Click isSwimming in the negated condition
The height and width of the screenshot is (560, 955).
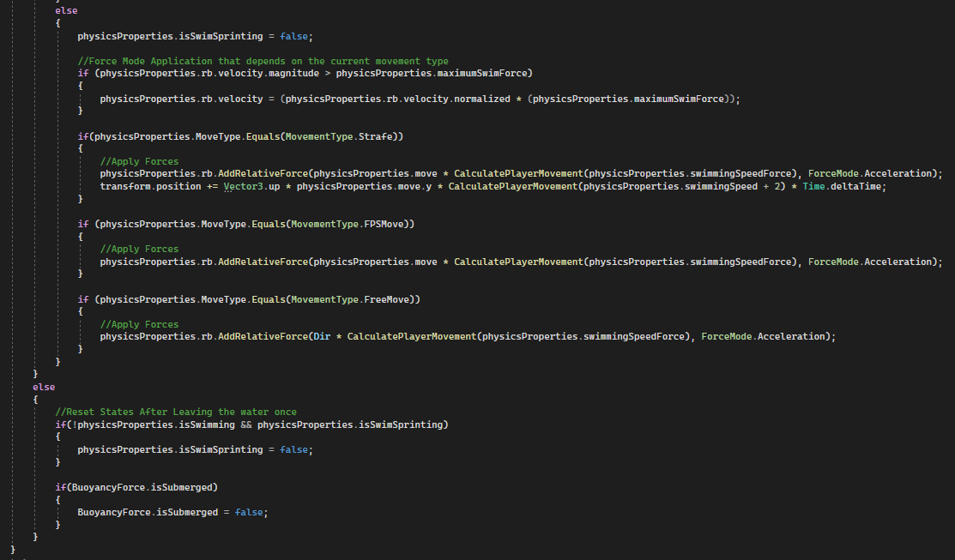(x=207, y=425)
